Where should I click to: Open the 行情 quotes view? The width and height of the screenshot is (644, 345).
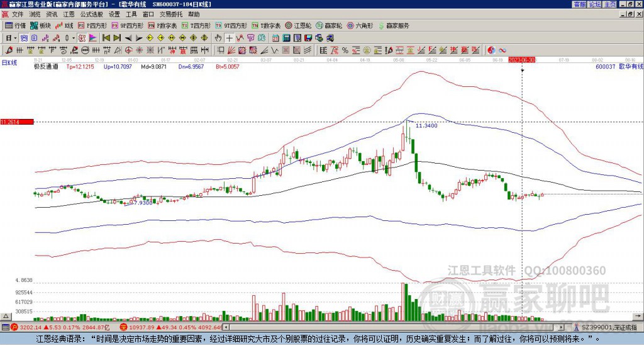coord(15,25)
